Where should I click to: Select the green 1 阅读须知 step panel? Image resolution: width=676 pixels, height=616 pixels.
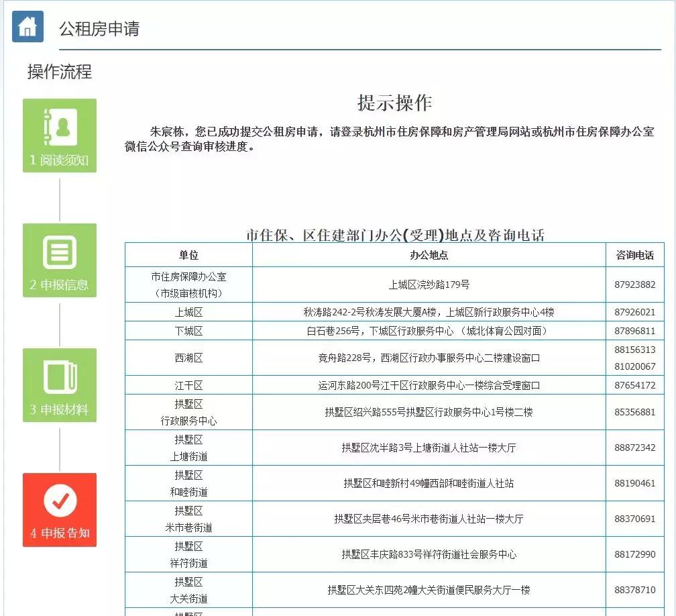[x=59, y=135]
